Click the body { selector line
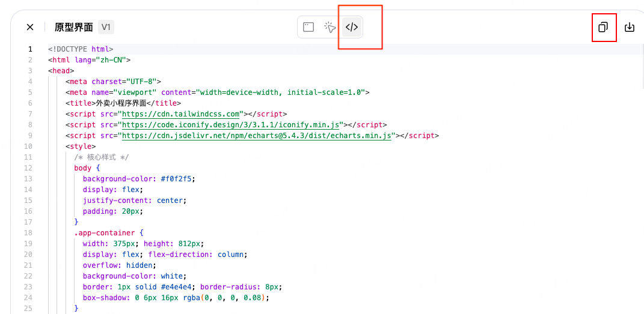Screen dimensions: 644x314 pyautogui.click(x=87, y=168)
